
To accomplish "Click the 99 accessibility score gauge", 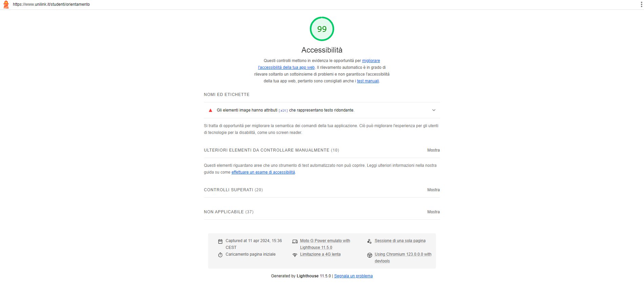I will point(322,29).
